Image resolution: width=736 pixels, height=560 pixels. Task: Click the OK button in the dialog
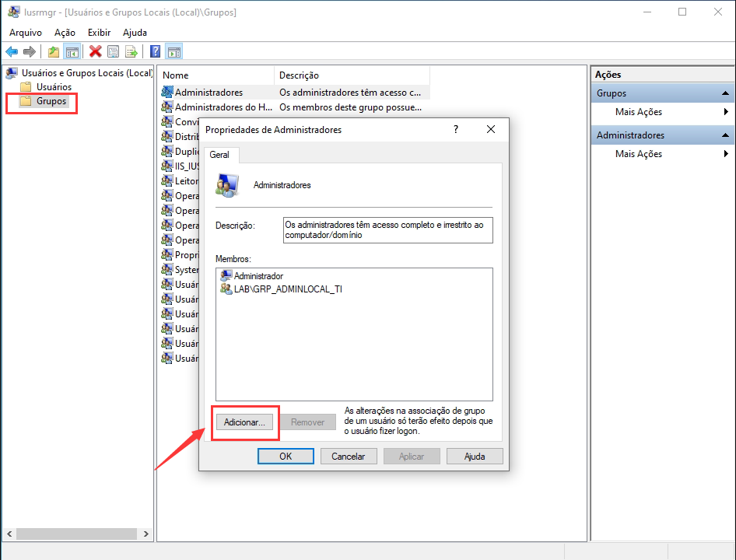click(x=286, y=456)
